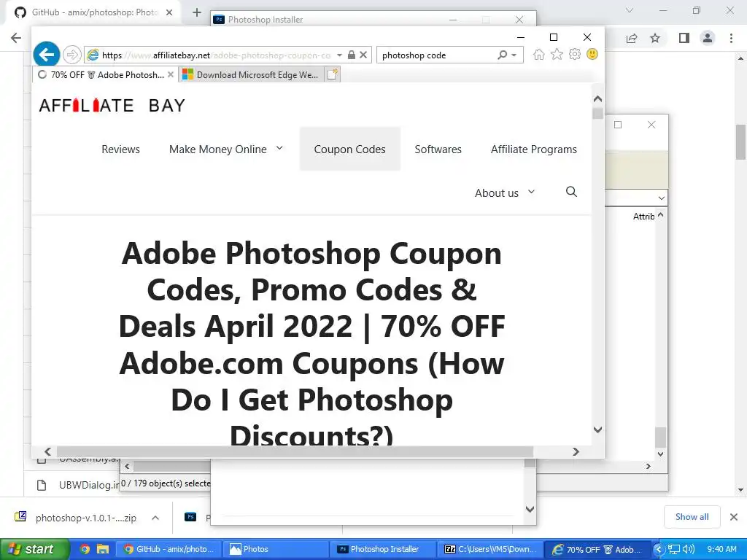The width and height of the screenshot is (747, 560).
Task: Open the Internet Explorer favorites star
Action: click(x=557, y=54)
